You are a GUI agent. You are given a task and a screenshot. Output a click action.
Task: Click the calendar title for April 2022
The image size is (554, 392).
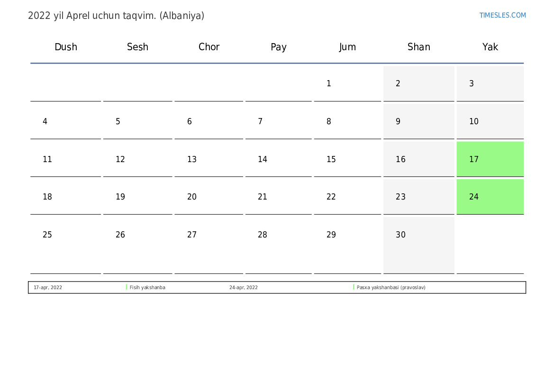pos(116,16)
